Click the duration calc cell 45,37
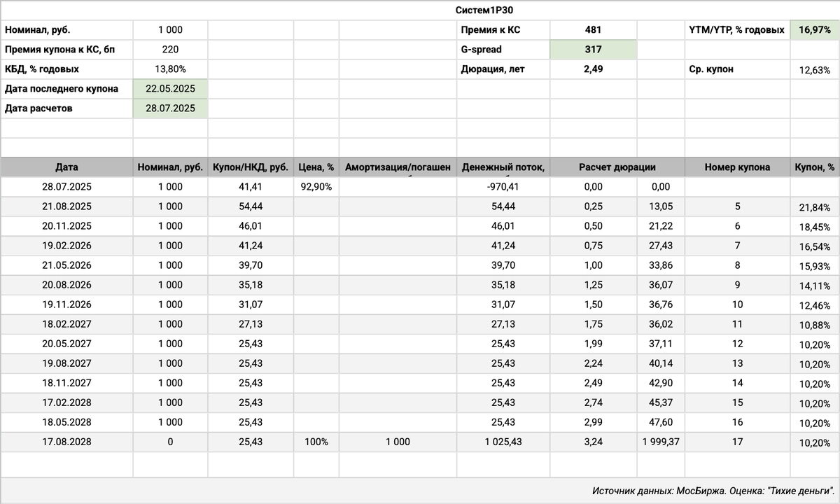 [x=660, y=402]
